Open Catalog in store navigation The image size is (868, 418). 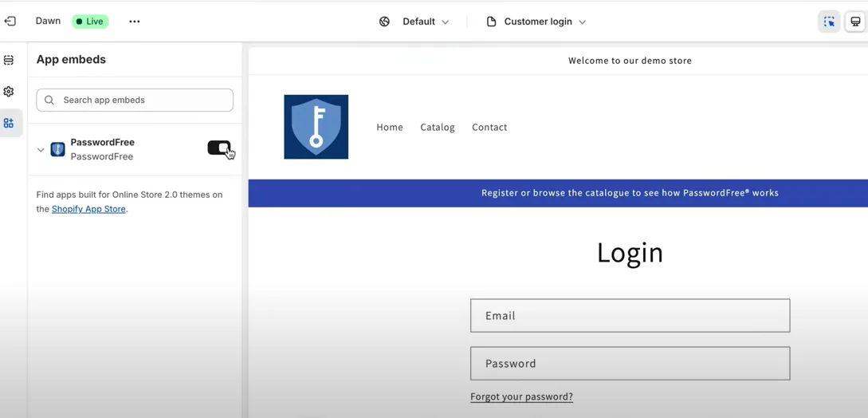coord(438,127)
